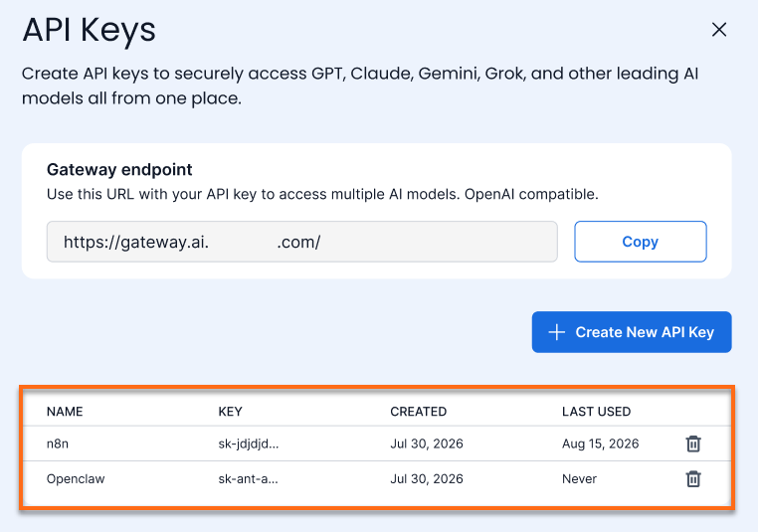This screenshot has height=532, width=758.
Task: Click the gateway endpoint URL field
Action: [x=302, y=242]
